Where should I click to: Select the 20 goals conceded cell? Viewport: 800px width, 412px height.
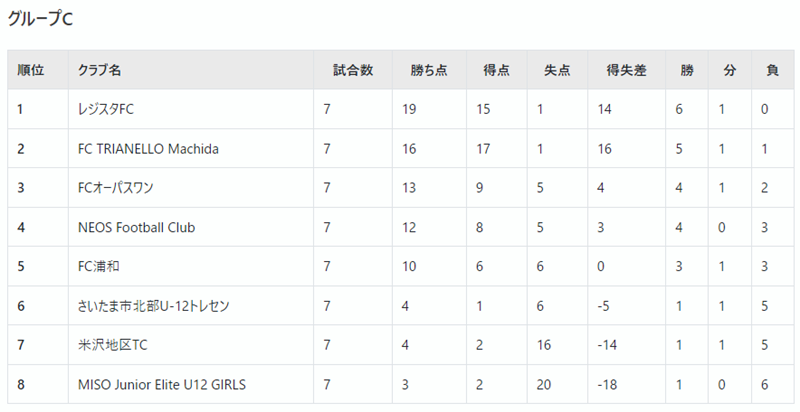pos(544,384)
